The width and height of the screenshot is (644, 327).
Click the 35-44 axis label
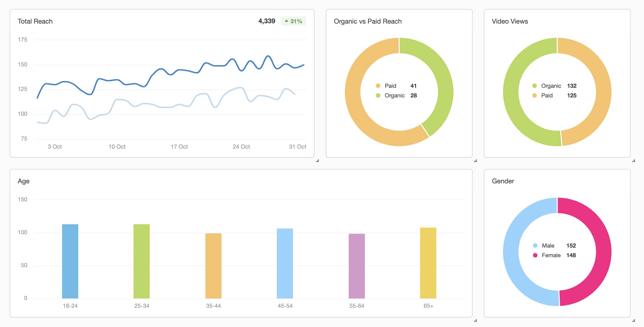pyautogui.click(x=213, y=306)
